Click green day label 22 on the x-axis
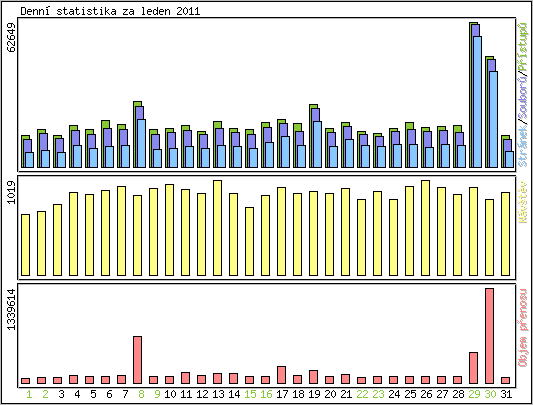The width and height of the screenshot is (533, 405). [x=362, y=394]
